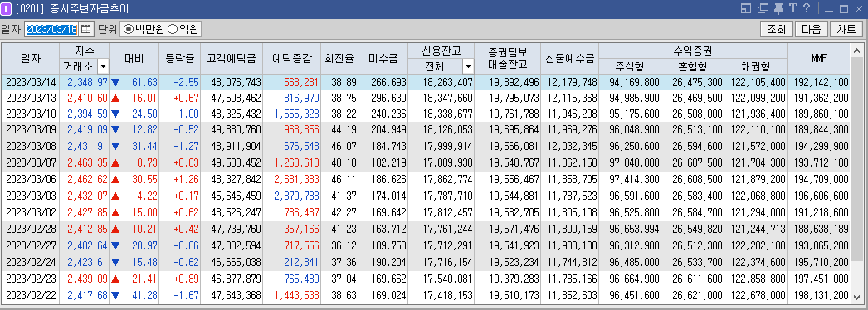Click receivables value 296,630
The image size is (868, 310).
(388, 99)
